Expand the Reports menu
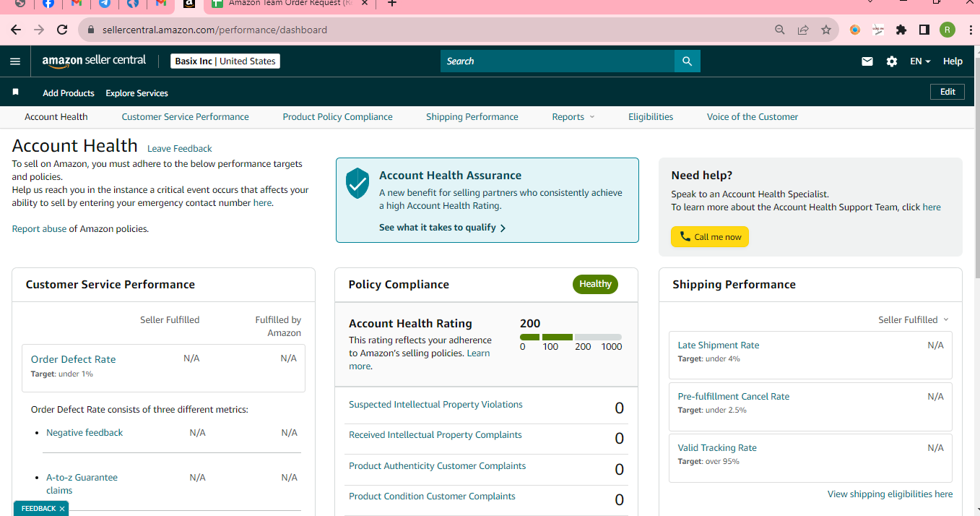 point(573,117)
